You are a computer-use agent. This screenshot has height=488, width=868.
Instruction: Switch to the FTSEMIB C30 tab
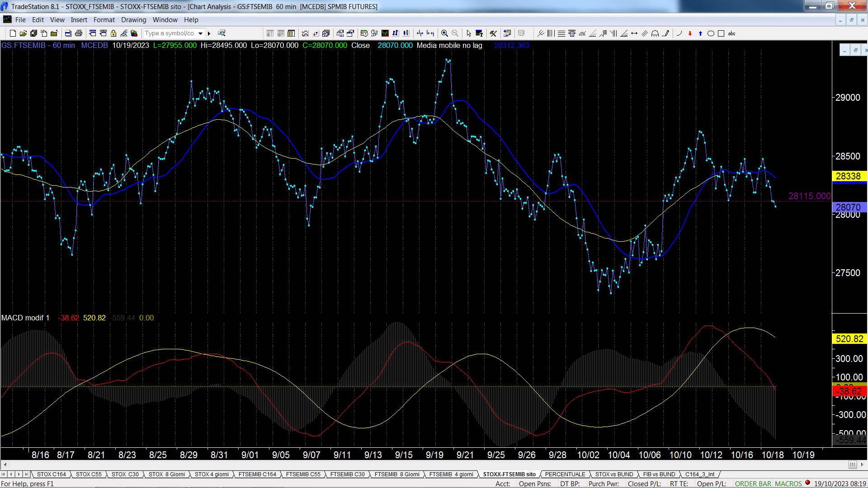(x=347, y=474)
